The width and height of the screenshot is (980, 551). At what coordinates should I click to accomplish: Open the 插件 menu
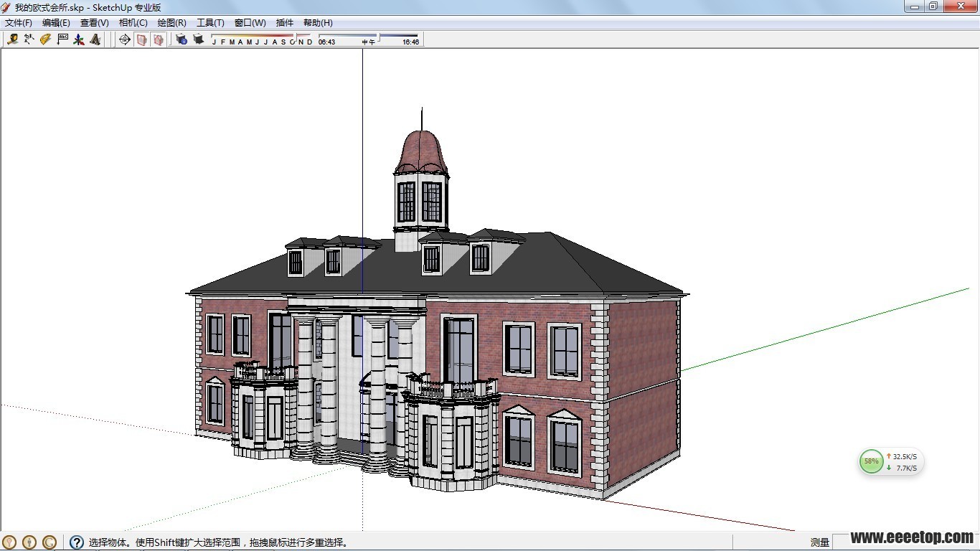(x=285, y=23)
